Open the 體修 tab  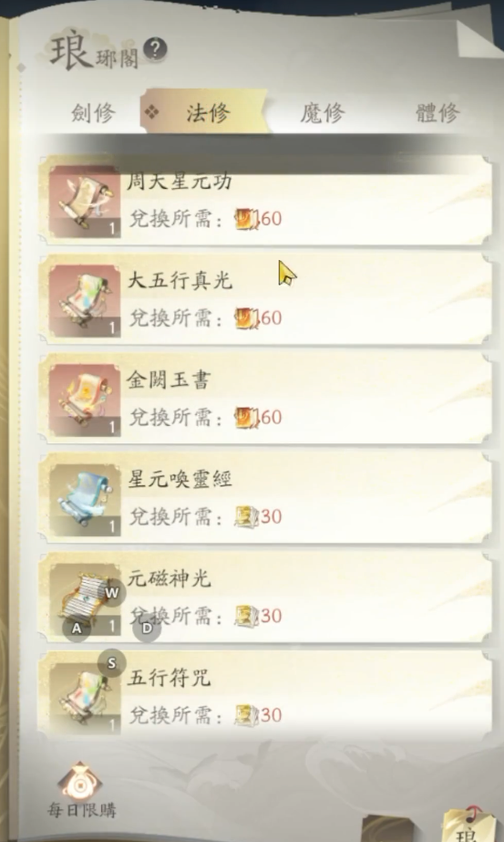tap(437, 113)
